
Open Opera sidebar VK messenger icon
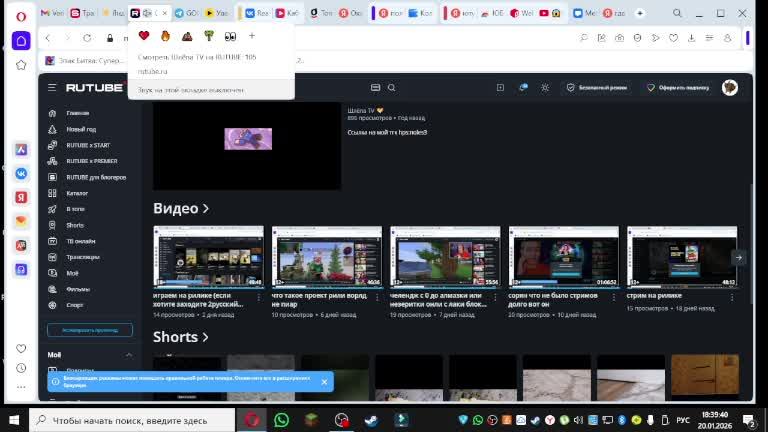[21, 173]
